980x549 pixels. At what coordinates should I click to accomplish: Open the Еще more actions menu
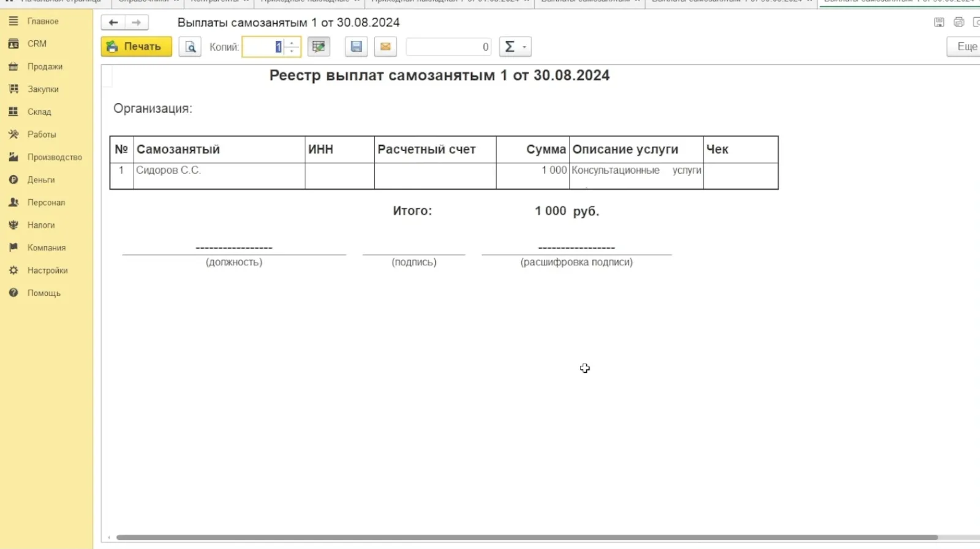[966, 47]
